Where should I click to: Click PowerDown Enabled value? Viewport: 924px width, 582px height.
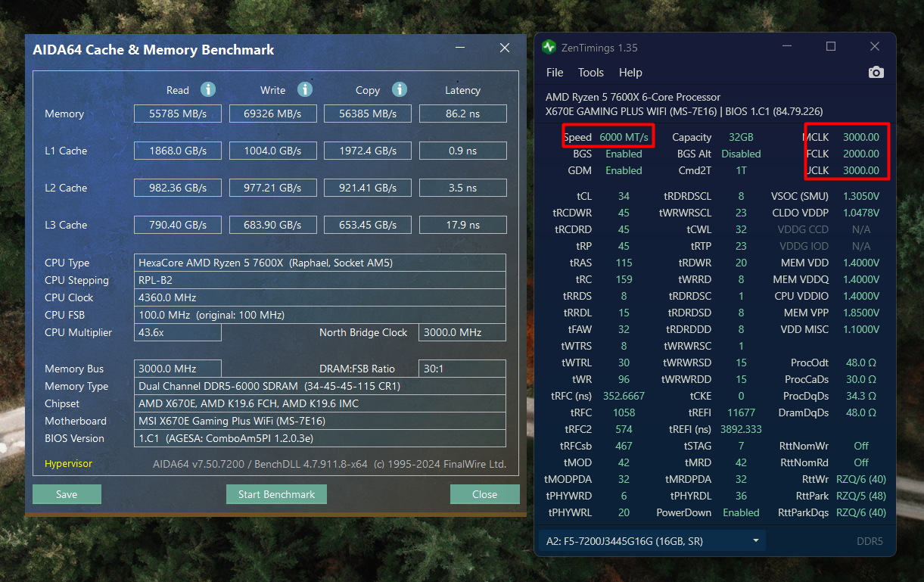coord(741,512)
